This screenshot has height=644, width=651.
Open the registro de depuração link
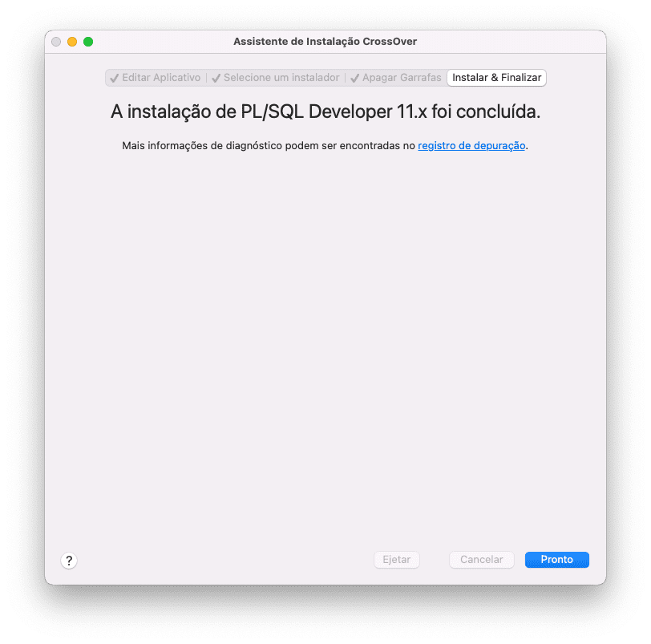click(x=471, y=146)
